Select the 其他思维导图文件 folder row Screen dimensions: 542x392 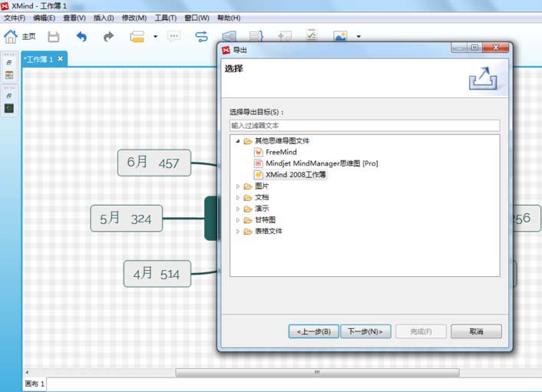(x=282, y=141)
